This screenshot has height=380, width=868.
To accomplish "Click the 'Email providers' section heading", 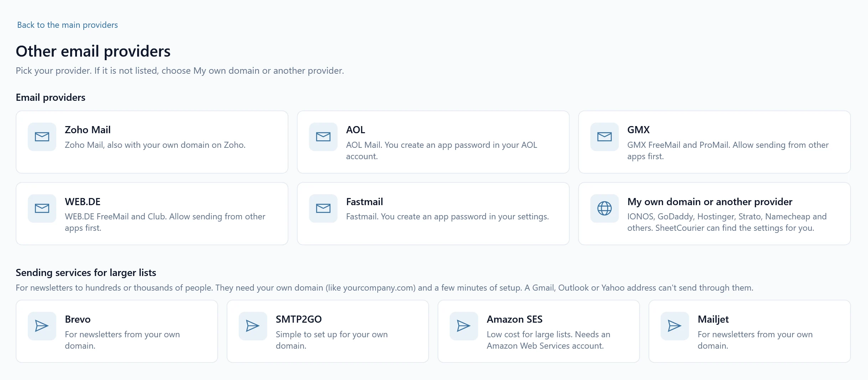I will [51, 98].
